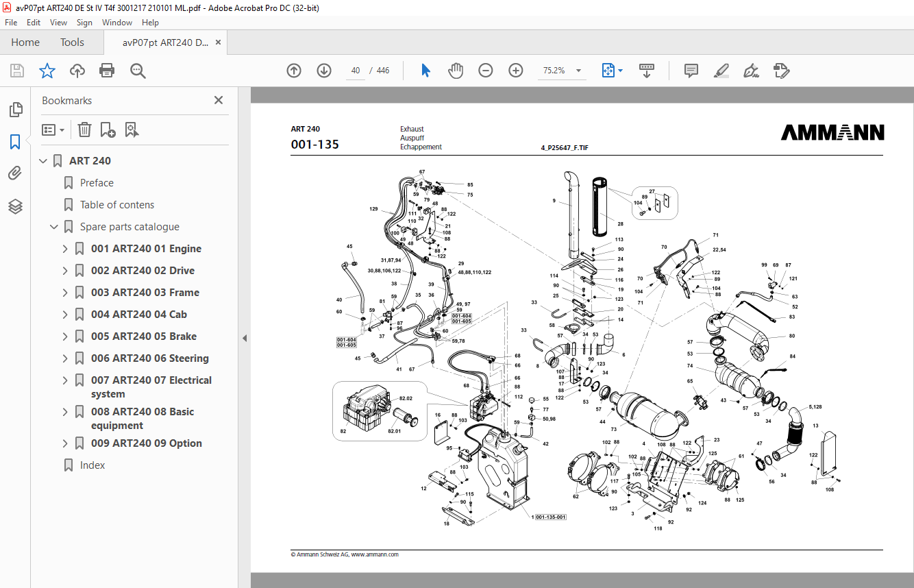The width and height of the screenshot is (914, 588).
Task: Select the Spare parts catalogue bookmark
Action: coord(129,227)
